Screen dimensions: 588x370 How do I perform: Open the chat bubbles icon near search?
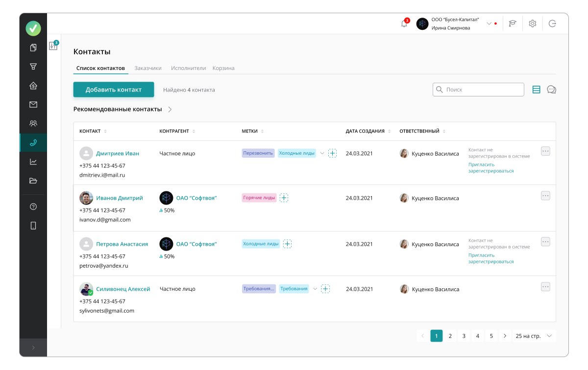coord(551,90)
